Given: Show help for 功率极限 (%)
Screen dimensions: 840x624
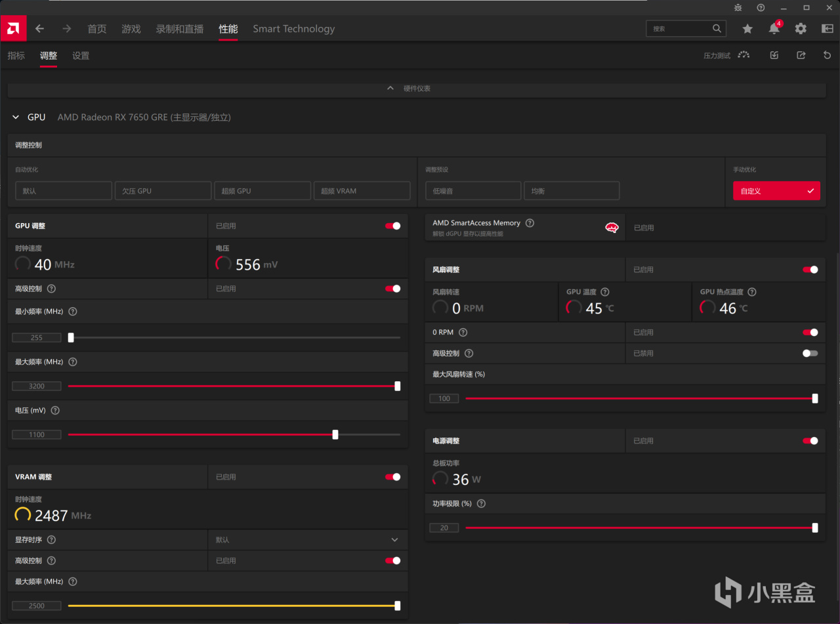Looking at the screenshot, I should 482,504.
